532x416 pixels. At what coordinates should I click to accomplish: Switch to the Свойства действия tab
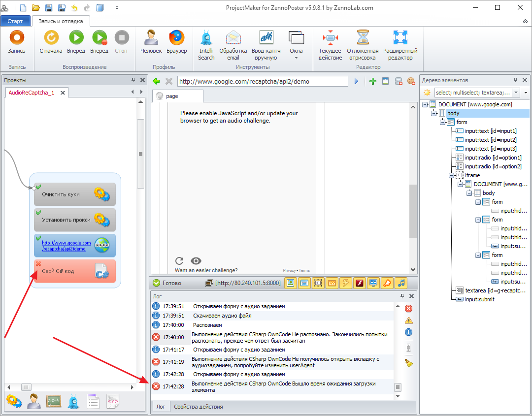pyautogui.click(x=198, y=407)
